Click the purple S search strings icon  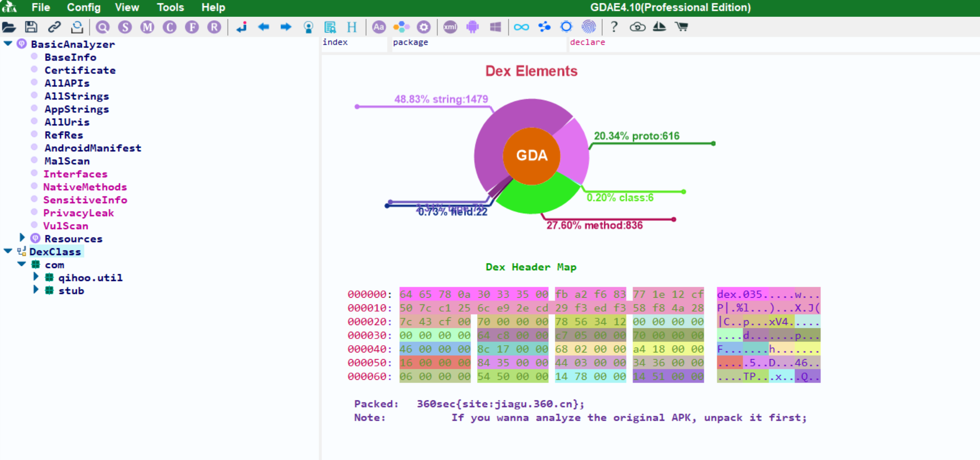[x=125, y=27]
